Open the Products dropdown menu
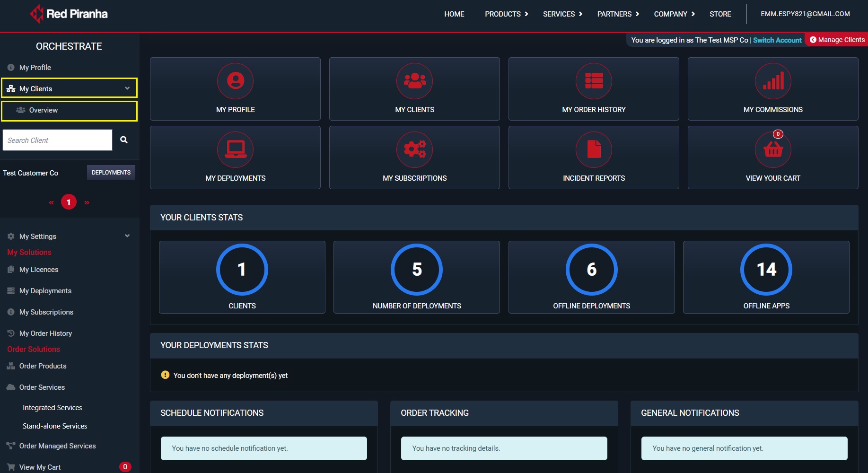The width and height of the screenshot is (868, 473). click(x=506, y=14)
